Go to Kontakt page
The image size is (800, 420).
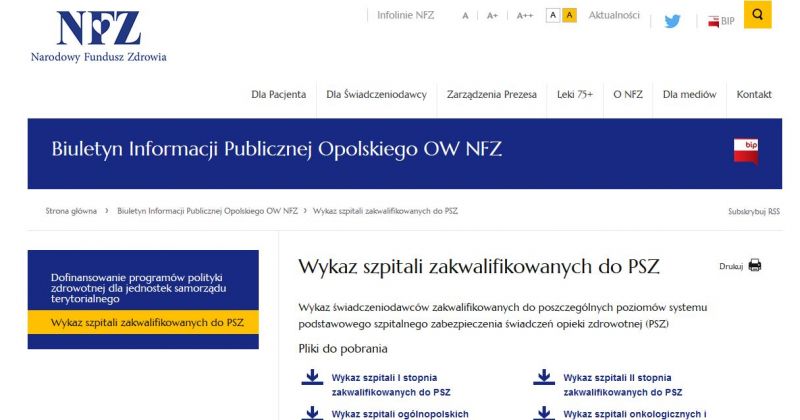click(x=754, y=94)
